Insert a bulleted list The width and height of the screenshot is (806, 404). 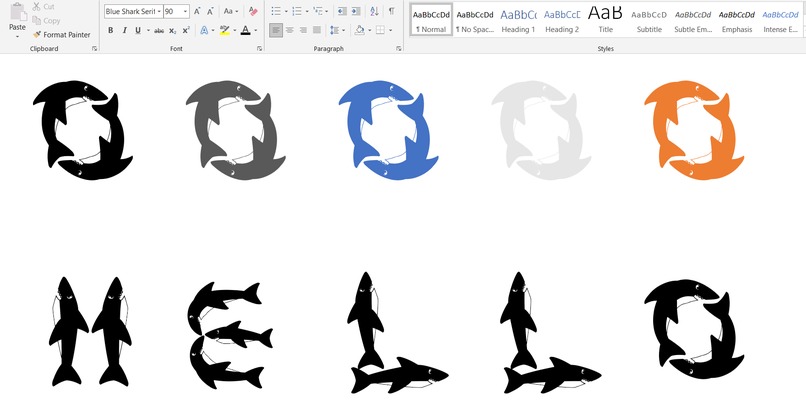tap(276, 11)
